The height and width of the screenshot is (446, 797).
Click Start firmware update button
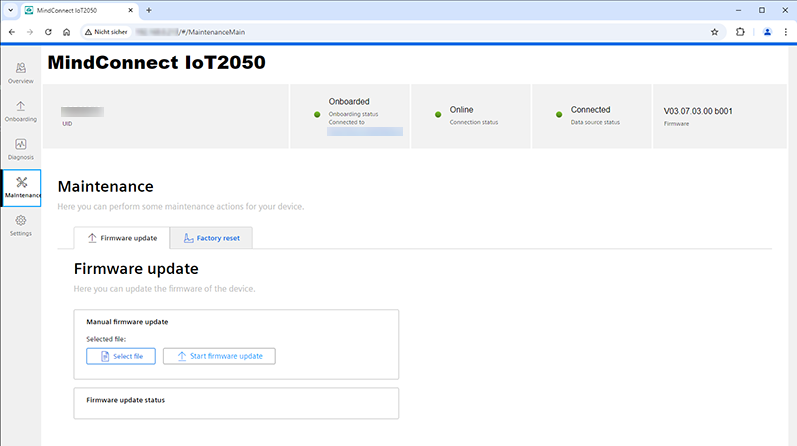[219, 356]
